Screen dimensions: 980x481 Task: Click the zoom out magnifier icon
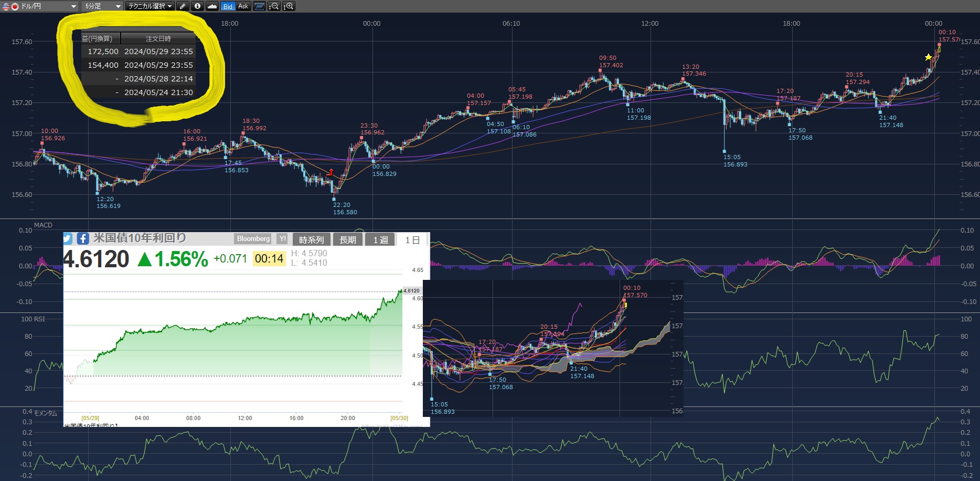point(274,6)
